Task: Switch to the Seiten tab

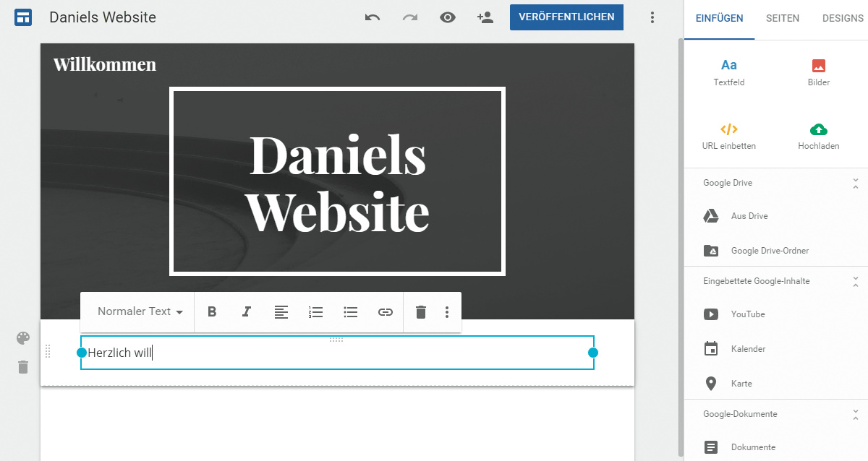Action: pyautogui.click(x=783, y=19)
